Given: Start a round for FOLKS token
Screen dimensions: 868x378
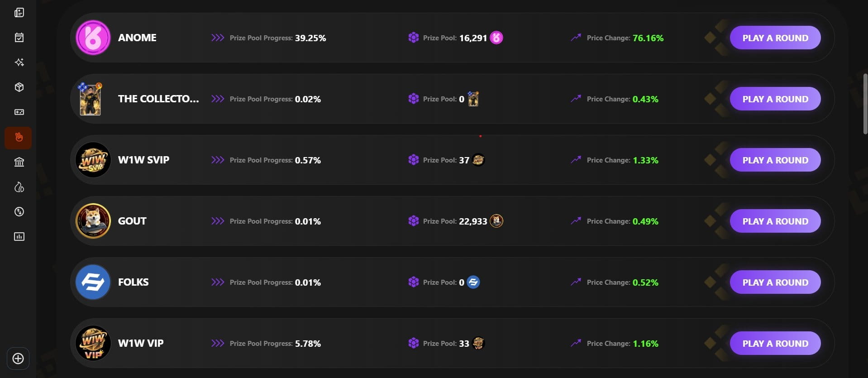Looking at the screenshot, I should click(775, 282).
